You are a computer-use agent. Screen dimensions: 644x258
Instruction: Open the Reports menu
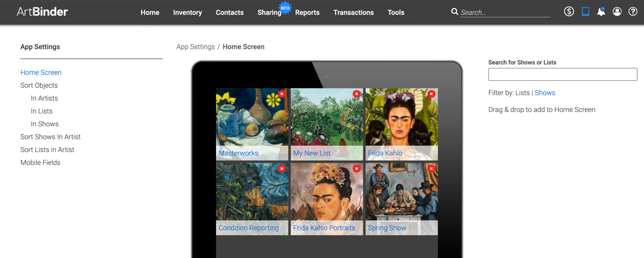click(x=307, y=12)
